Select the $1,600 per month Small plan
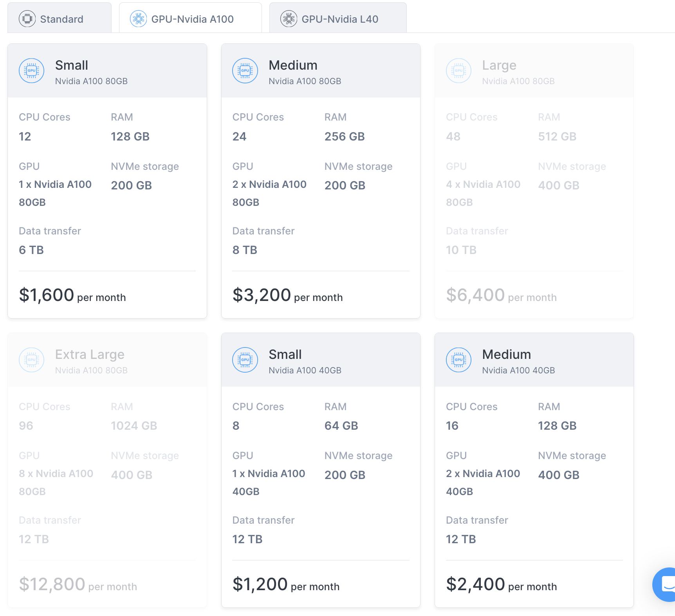Image resolution: width=675 pixels, height=616 pixels. pos(107,180)
